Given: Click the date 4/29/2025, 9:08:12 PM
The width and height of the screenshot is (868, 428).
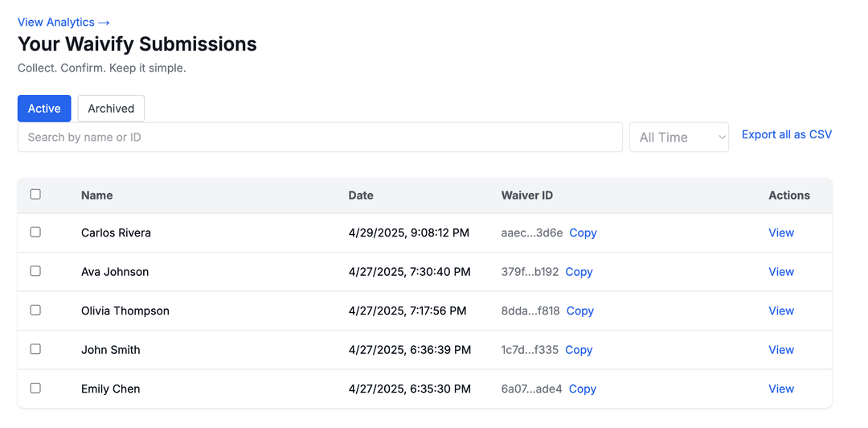Looking at the screenshot, I should [x=409, y=233].
